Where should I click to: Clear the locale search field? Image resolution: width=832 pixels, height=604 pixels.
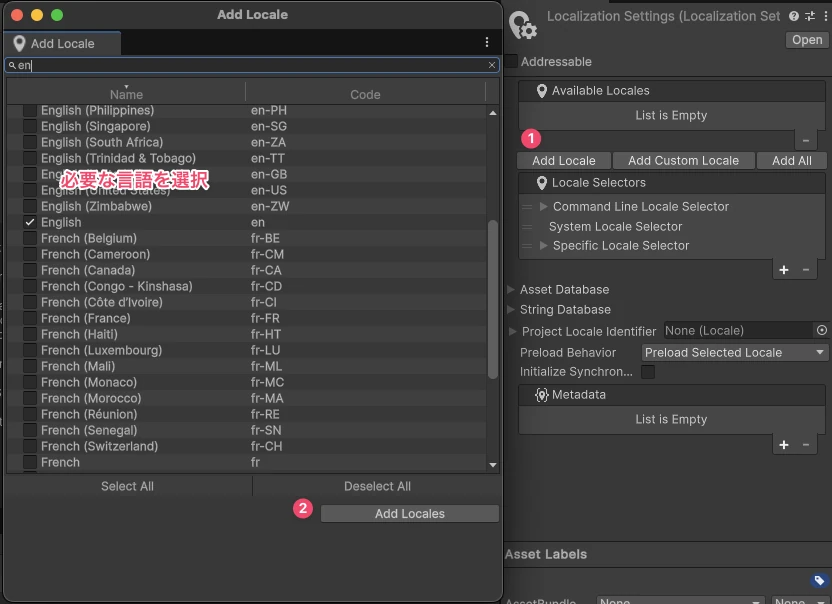pyautogui.click(x=492, y=65)
